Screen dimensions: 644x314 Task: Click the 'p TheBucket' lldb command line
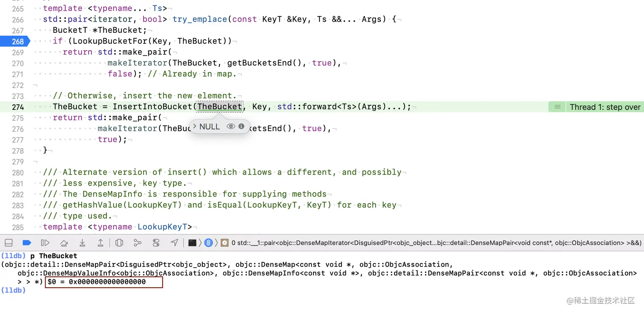[54, 256]
